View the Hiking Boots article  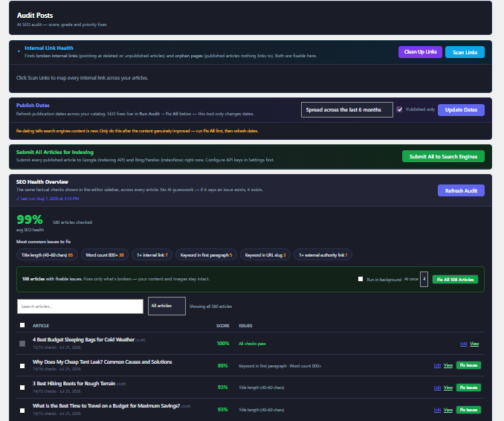pos(448,388)
